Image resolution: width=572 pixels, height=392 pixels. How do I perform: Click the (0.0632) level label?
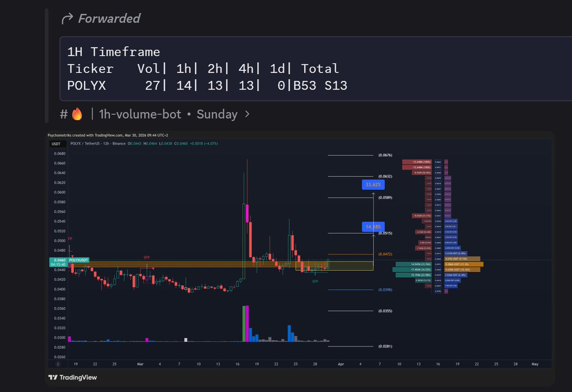pos(385,176)
